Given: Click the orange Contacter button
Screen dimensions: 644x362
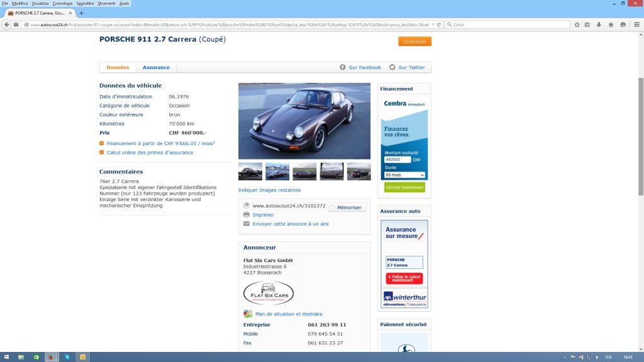Looking at the screenshot, I should point(415,41).
